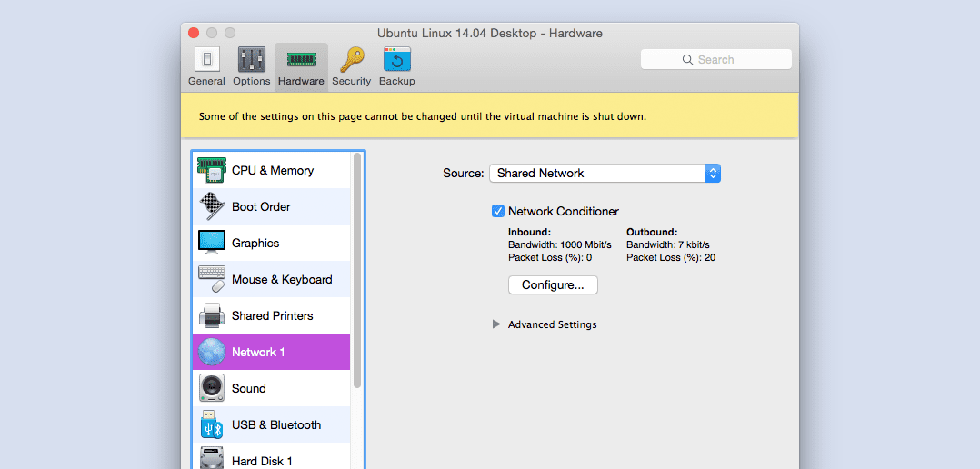This screenshot has width=980, height=469.
Task: Click the Sound speaker icon
Action: [x=211, y=388]
